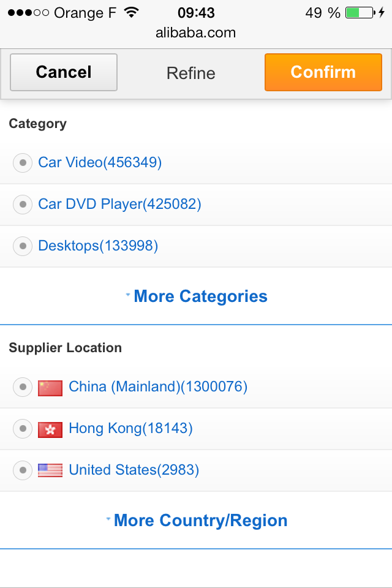Open the Desktops(133998) category link

pos(98,246)
